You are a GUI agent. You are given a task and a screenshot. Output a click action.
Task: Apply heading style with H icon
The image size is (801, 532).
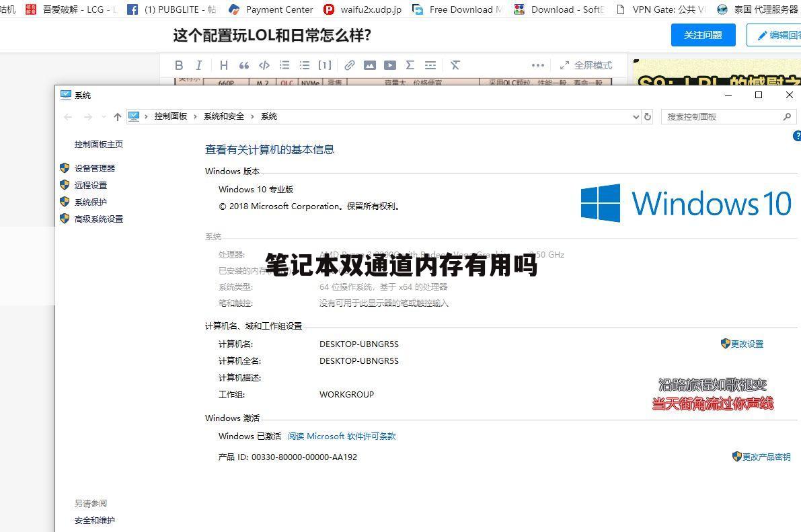click(224, 65)
